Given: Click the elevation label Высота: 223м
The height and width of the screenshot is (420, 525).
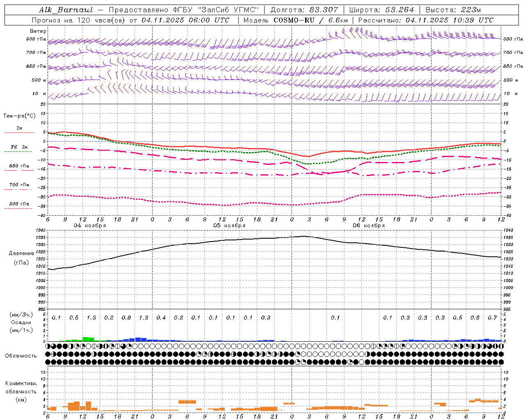Looking at the screenshot, I should pyautogui.click(x=453, y=10).
